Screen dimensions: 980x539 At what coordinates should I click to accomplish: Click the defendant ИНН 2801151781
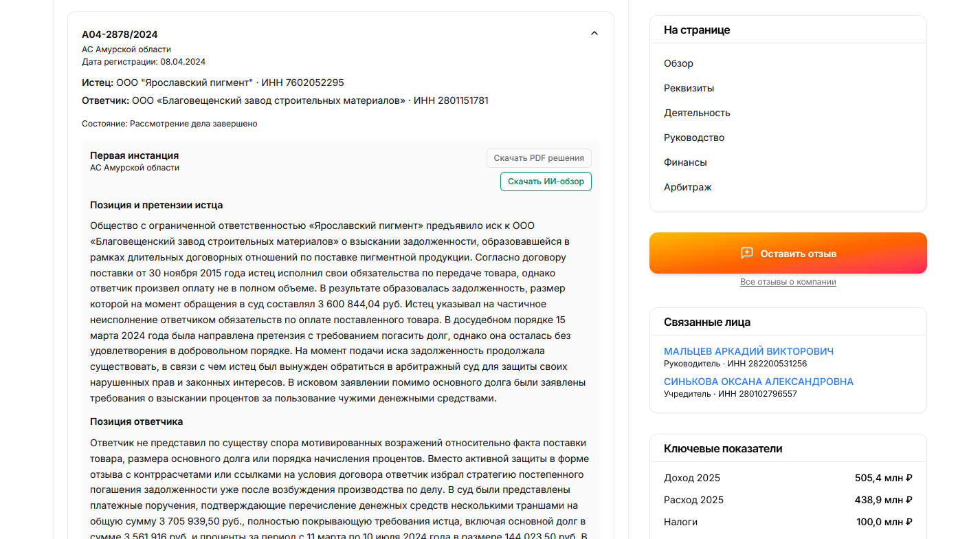point(451,100)
